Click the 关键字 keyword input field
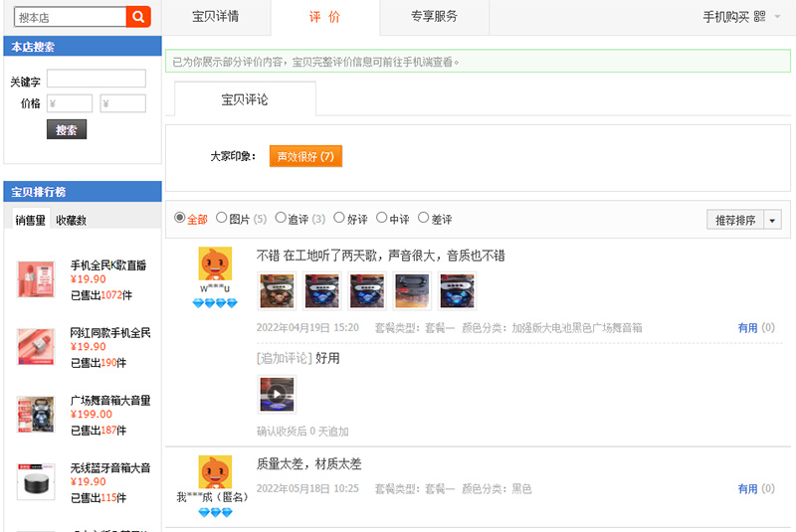 tap(97, 79)
